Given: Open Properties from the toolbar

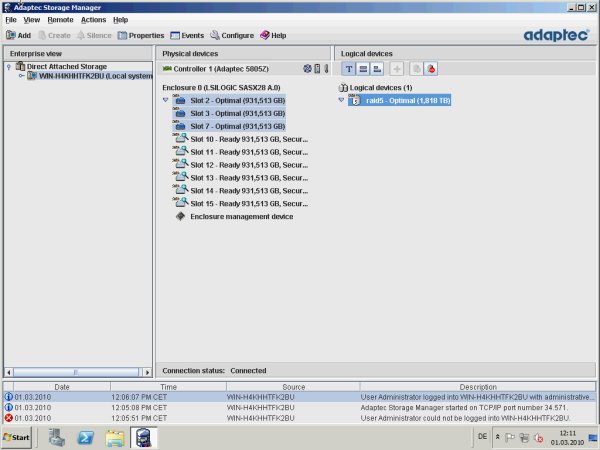Looking at the screenshot, I should click(141, 35).
